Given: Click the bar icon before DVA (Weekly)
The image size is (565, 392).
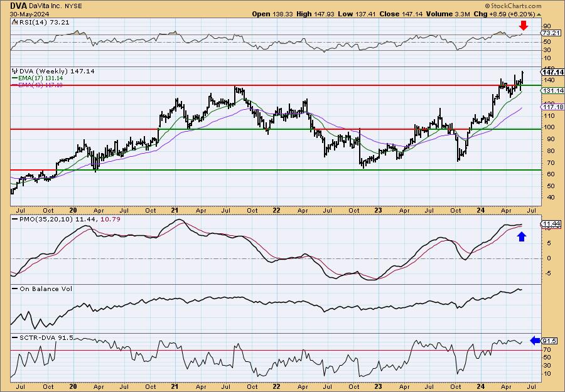Looking at the screenshot, I should [15, 71].
